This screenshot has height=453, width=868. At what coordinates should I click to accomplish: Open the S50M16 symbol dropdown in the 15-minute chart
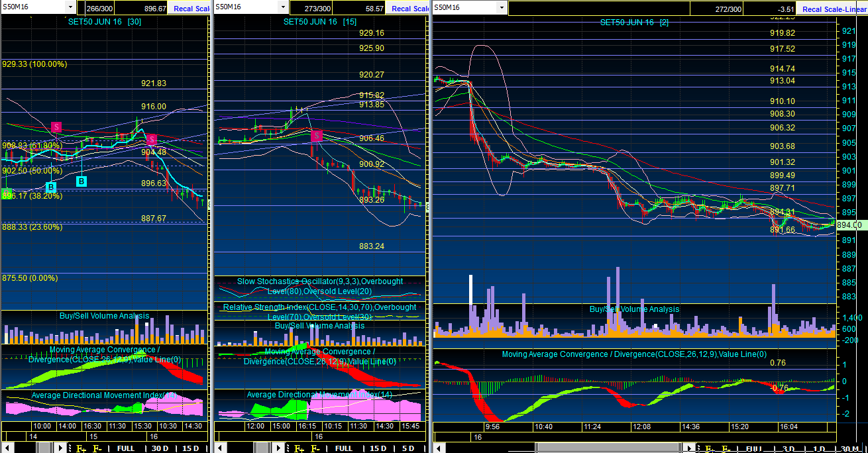click(284, 7)
